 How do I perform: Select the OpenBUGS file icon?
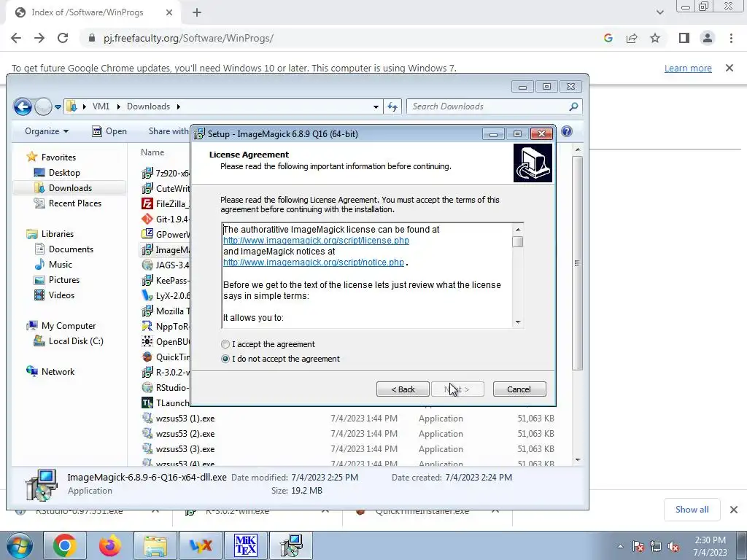coord(147,341)
